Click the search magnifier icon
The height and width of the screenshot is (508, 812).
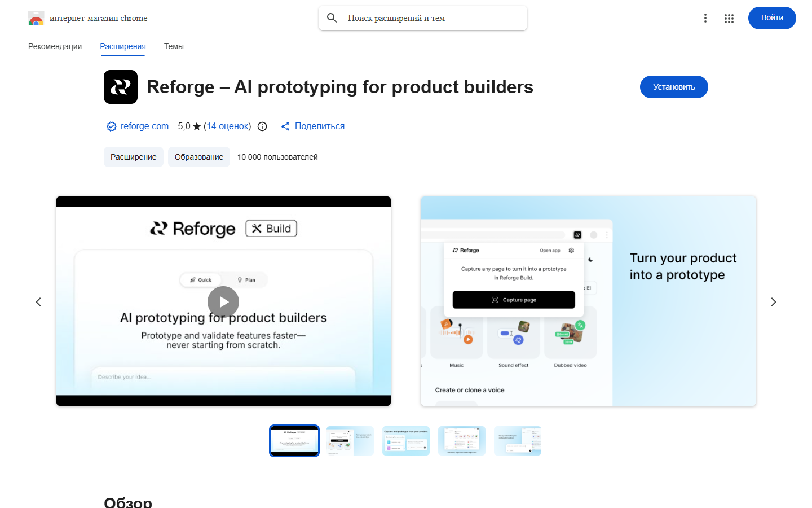332,18
